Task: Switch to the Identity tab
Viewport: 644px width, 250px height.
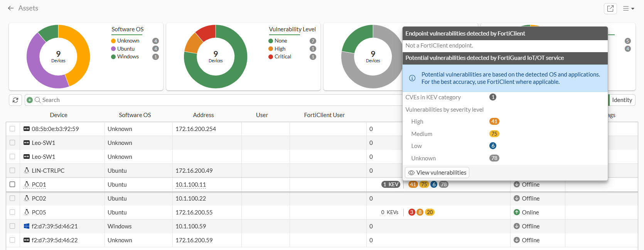Action: click(622, 100)
